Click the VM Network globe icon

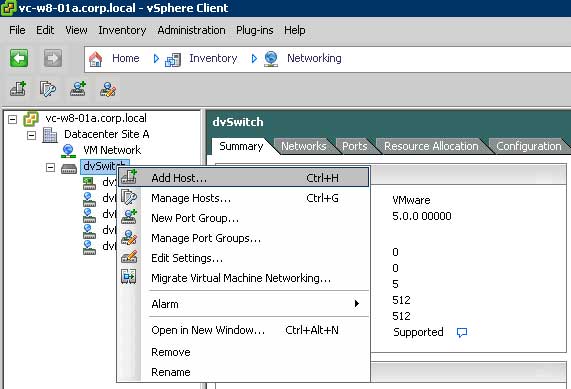(68, 151)
